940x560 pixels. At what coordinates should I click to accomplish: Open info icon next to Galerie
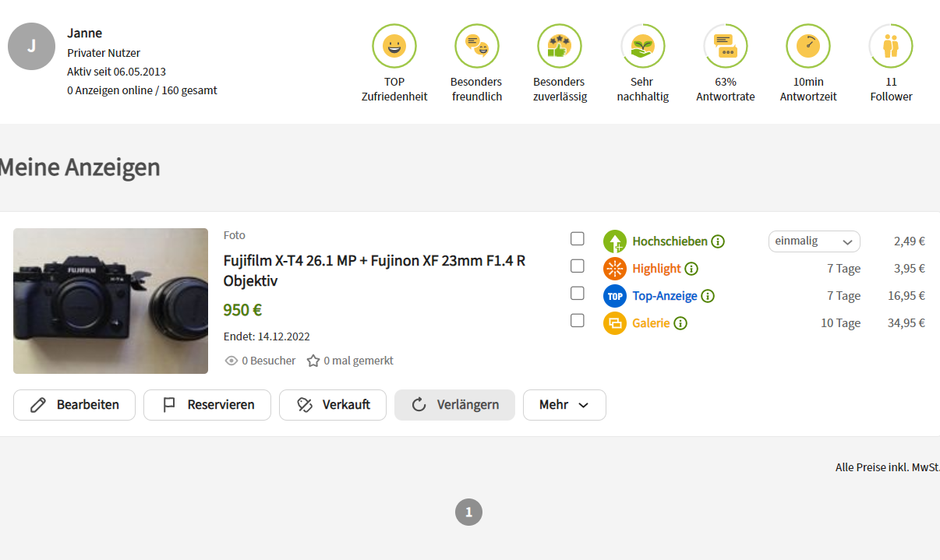[680, 323]
